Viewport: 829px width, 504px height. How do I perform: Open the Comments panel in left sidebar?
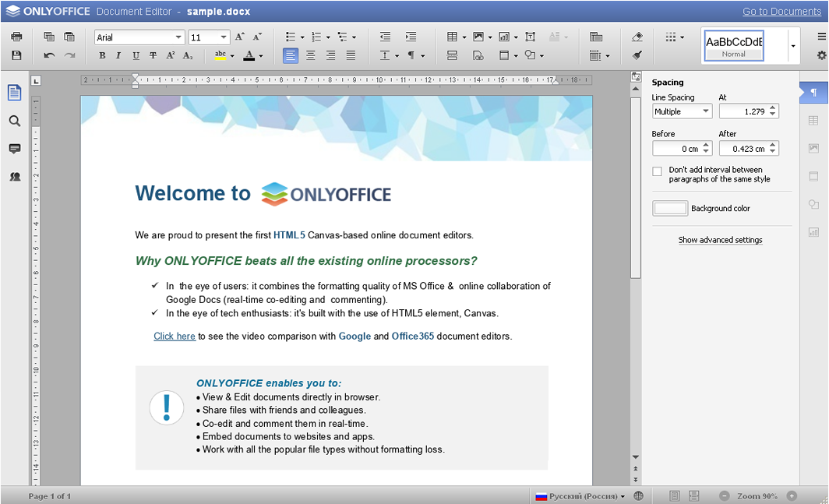(x=15, y=149)
